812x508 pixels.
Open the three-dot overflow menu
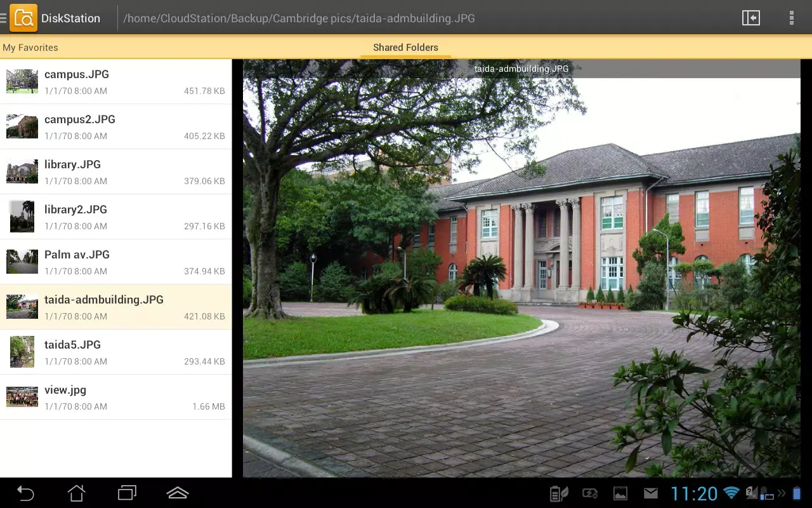pyautogui.click(x=791, y=17)
